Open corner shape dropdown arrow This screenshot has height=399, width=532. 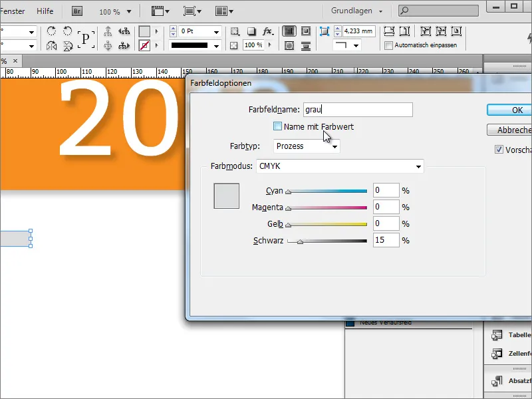pyautogui.click(x=356, y=45)
